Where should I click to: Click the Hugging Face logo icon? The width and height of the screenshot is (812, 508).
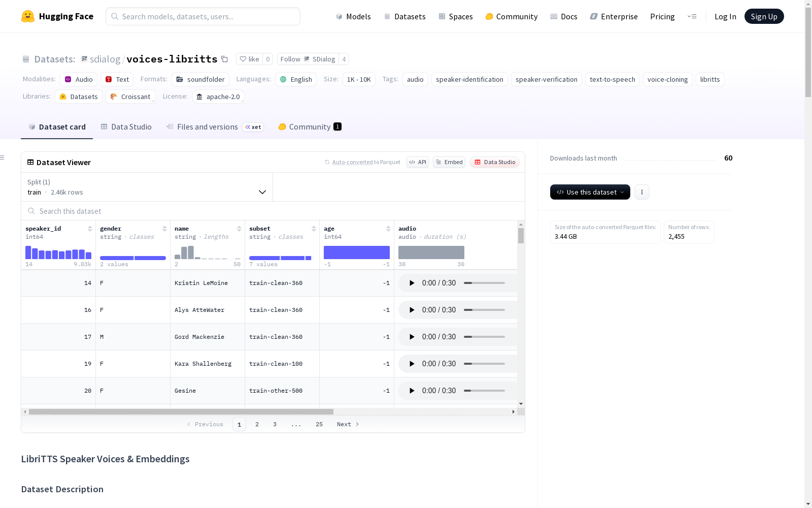click(28, 16)
